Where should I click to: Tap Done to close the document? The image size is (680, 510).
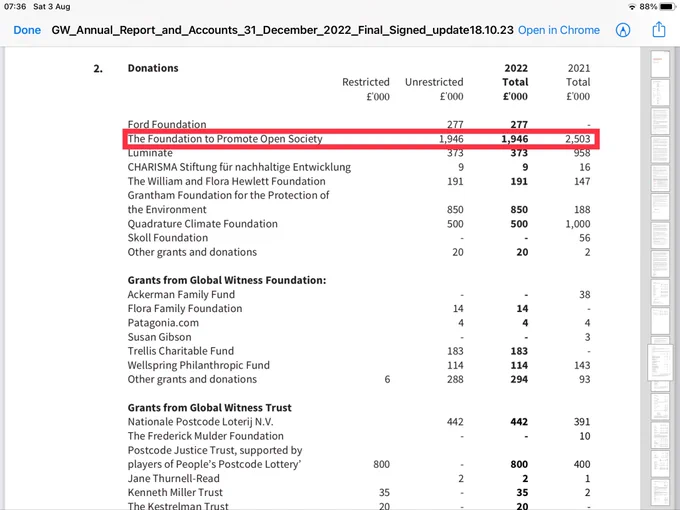coord(27,30)
